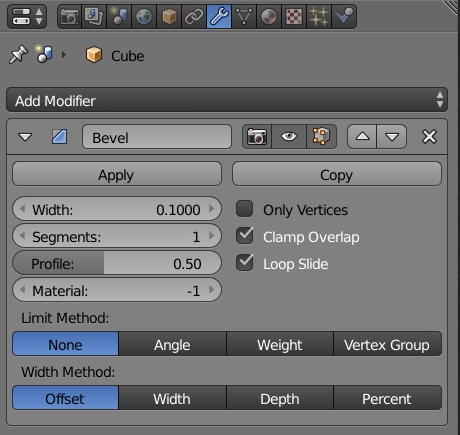Open the Add Modifier dropdown
460x435 pixels.
[227, 100]
